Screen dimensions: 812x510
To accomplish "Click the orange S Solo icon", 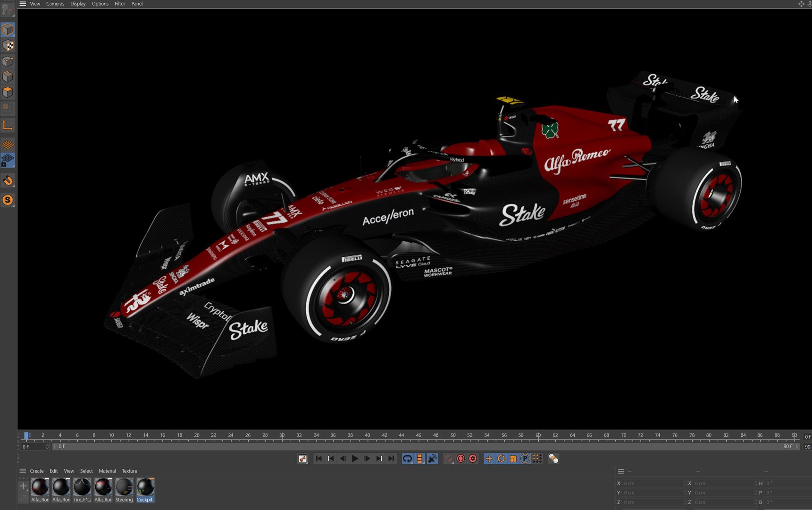I will point(8,200).
